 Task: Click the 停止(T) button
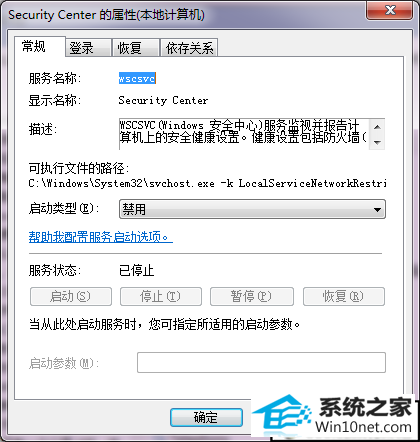coord(161,296)
